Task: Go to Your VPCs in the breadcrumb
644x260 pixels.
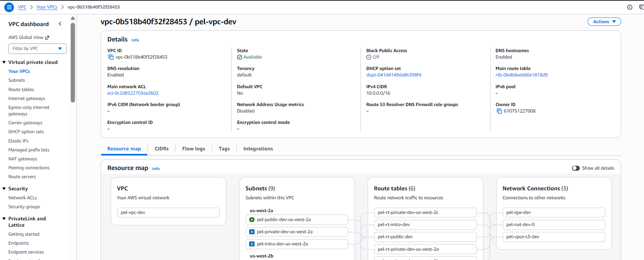Action: pos(47,7)
